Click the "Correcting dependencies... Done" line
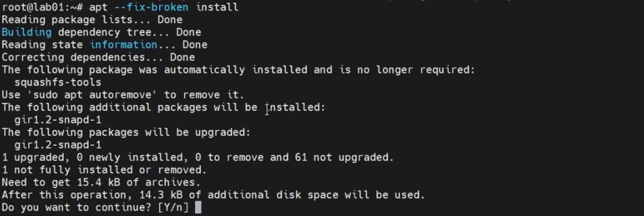Image resolution: width=644 pixels, height=216 pixels. (98, 57)
